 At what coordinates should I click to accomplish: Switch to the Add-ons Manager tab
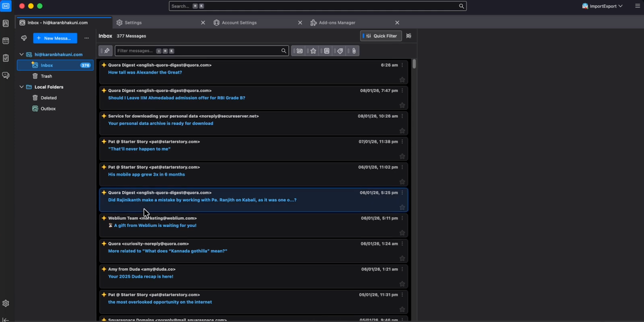(x=337, y=23)
